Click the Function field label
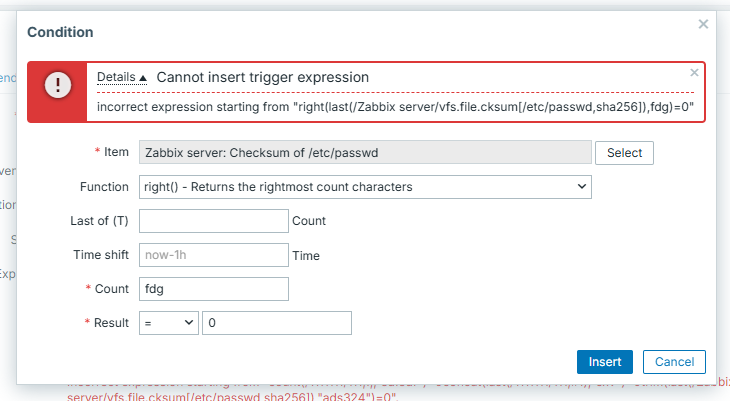Screen dimensions: 730x401 click(x=104, y=187)
